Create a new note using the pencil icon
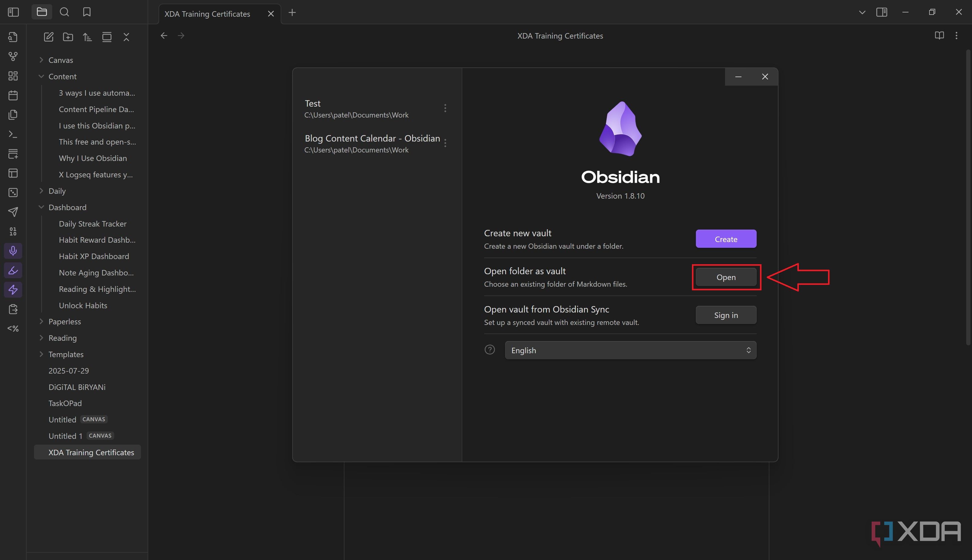The height and width of the screenshot is (560, 972). coord(49,37)
